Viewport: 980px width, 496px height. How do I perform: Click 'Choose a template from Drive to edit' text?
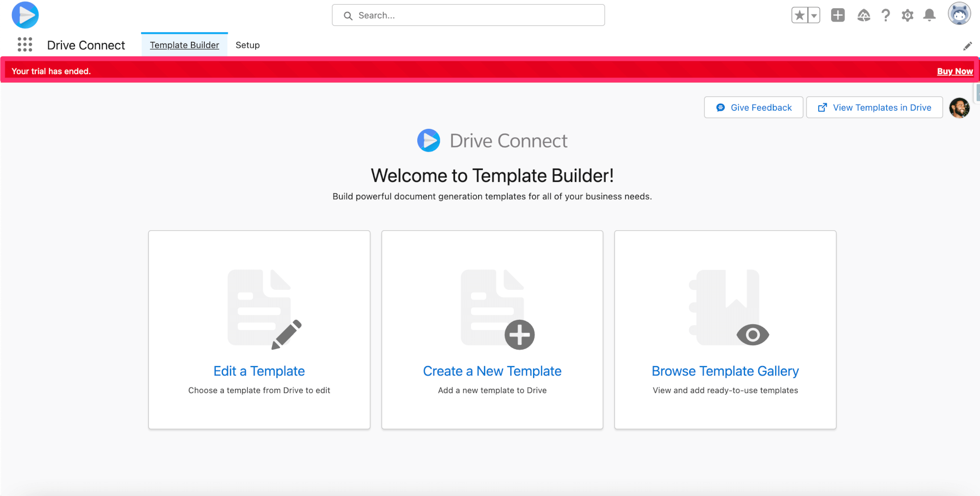[x=259, y=390]
